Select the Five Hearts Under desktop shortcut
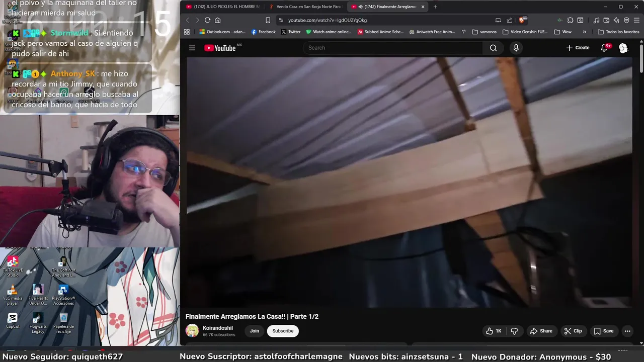The height and width of the screenshot is (362, 644). [x=38, y=295]
